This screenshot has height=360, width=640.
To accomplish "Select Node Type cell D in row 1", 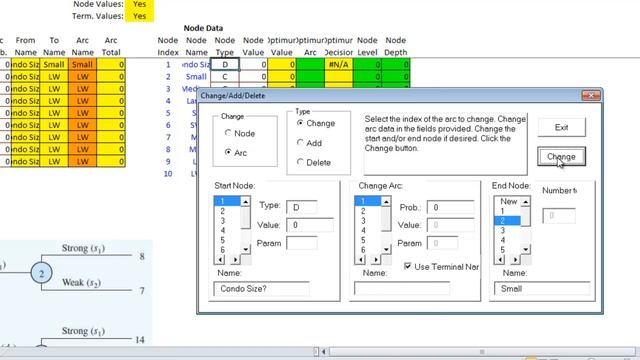I will pos(225,64).
